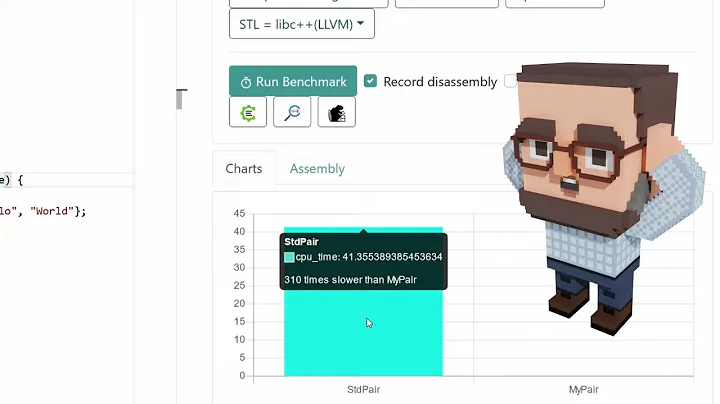Click the cpu_time color swatch in tooltip
The height and width of the screenshot is (404, 720).
pyautogui.click(x=289, y=257)
